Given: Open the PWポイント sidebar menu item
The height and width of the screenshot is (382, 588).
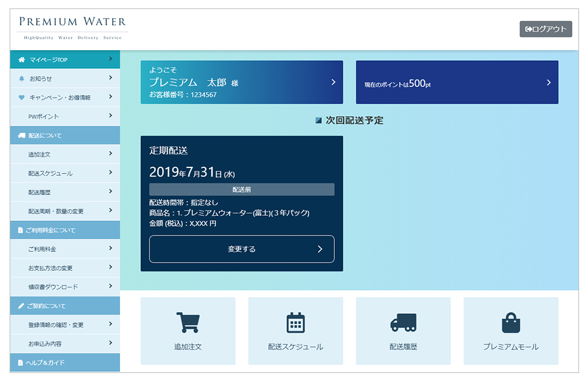Looking at the screenshot, I should tap(65, 117).
